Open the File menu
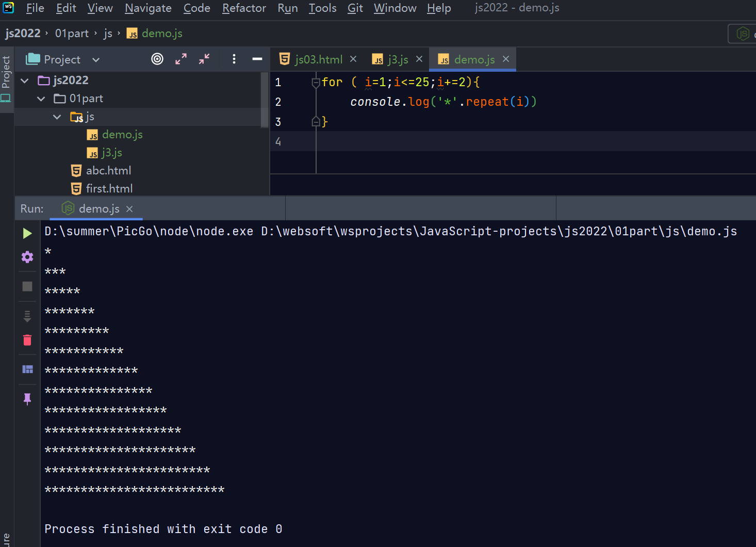 pyautogui.click(x=35, y=8)
